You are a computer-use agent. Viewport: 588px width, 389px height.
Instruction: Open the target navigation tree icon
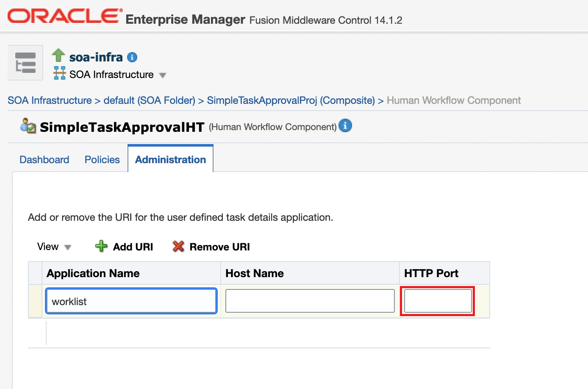25,63
